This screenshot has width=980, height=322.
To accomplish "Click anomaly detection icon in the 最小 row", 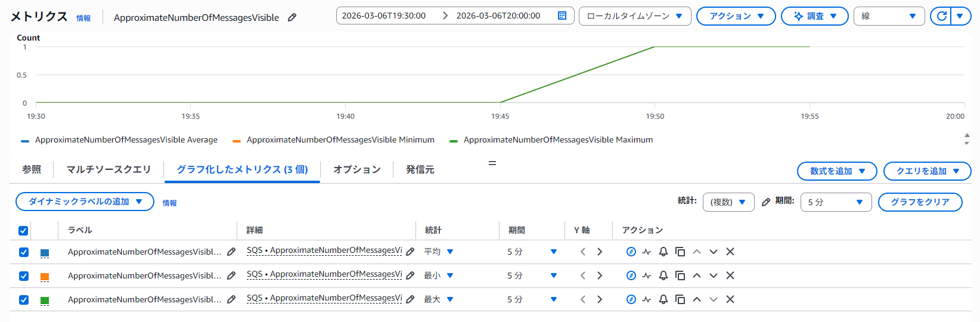I will coord(647,275).
